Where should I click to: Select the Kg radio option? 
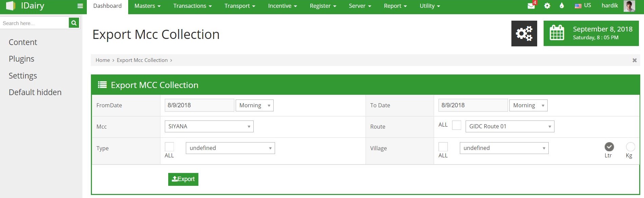630,147
